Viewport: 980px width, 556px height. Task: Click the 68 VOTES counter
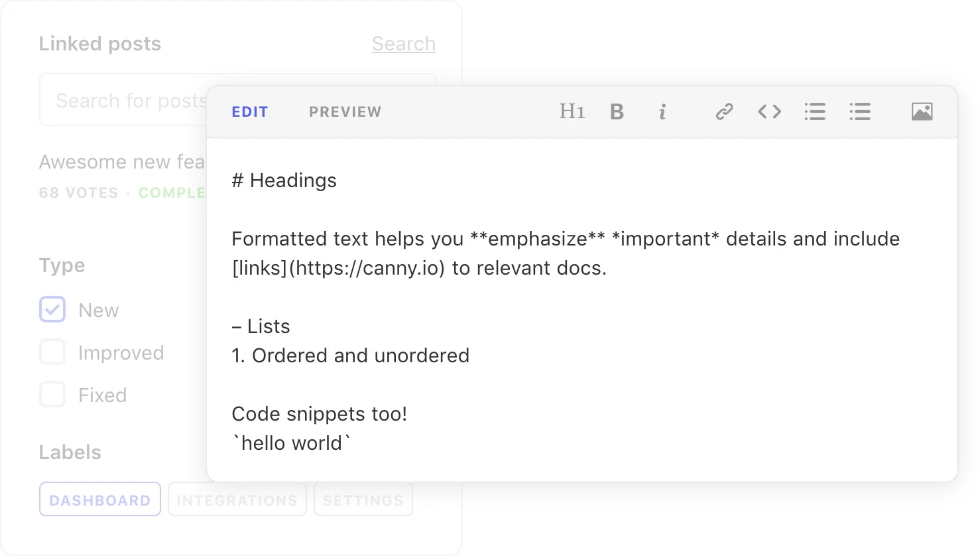(x=78, y=192)
